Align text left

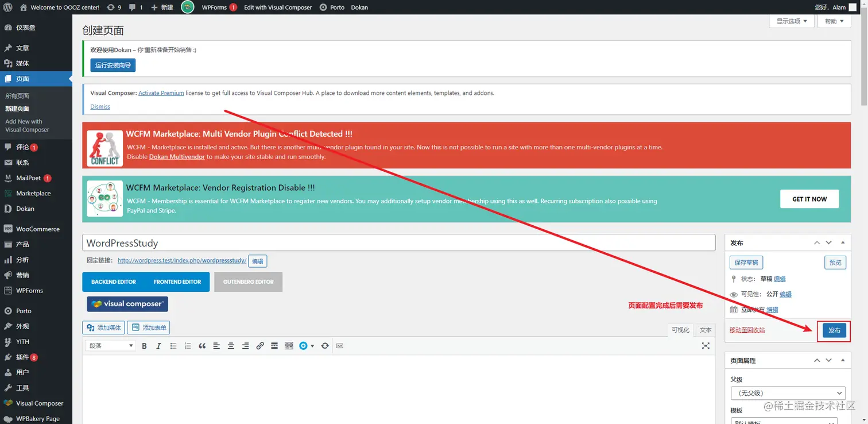[x=216, y=346]
